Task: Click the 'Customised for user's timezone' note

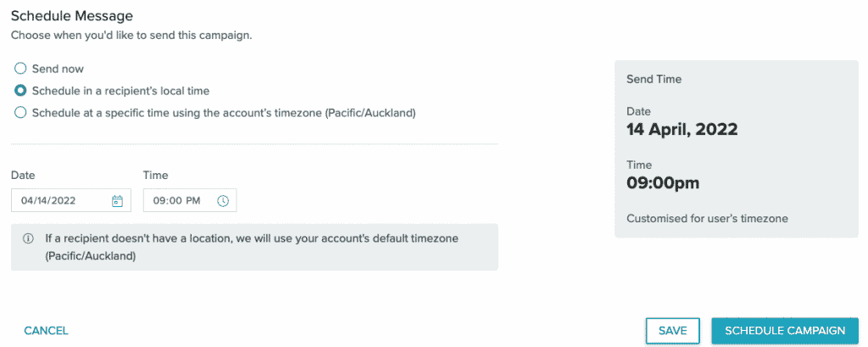Action: (x=707, y=219)
